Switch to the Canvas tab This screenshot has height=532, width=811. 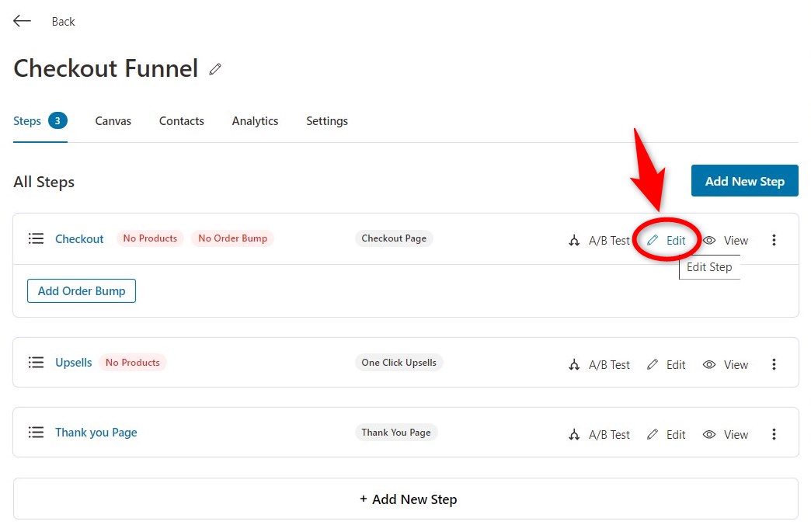click(113, 121)
